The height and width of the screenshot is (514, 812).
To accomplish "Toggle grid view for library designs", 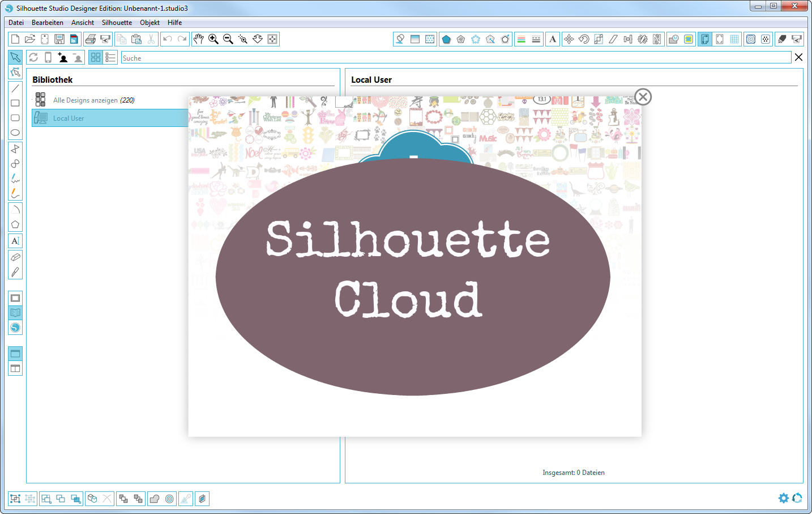I will coord(95,57).
